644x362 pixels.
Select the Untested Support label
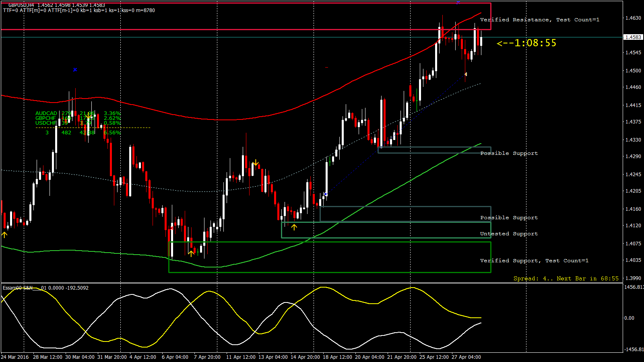tap(509, 234)
